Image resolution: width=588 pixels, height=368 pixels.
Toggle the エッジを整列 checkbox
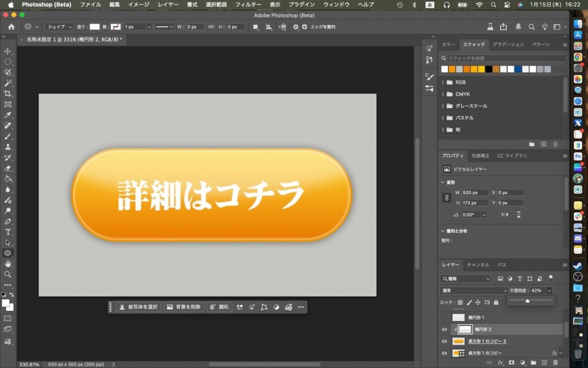click(305, 27)
